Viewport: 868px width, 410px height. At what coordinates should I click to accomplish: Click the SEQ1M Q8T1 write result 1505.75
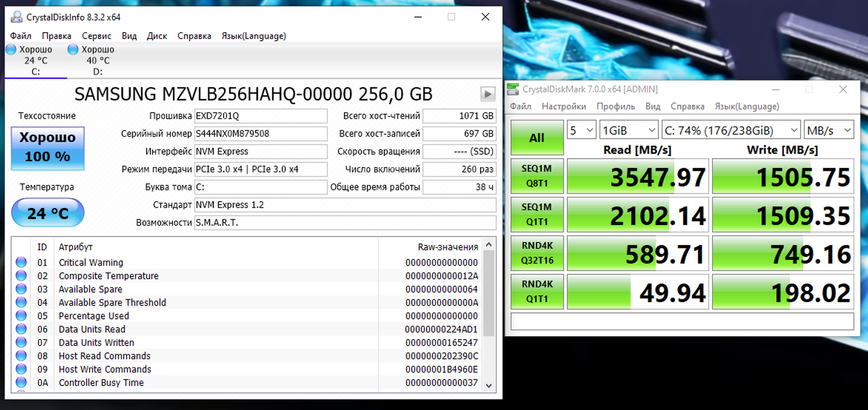tap(783, 176)
